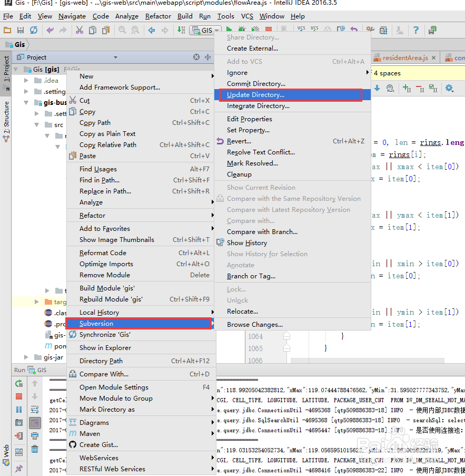Toggle scroll to end in the Run panel
The width and height of the screenshot is (465, 476).
[x=35, y=423]
